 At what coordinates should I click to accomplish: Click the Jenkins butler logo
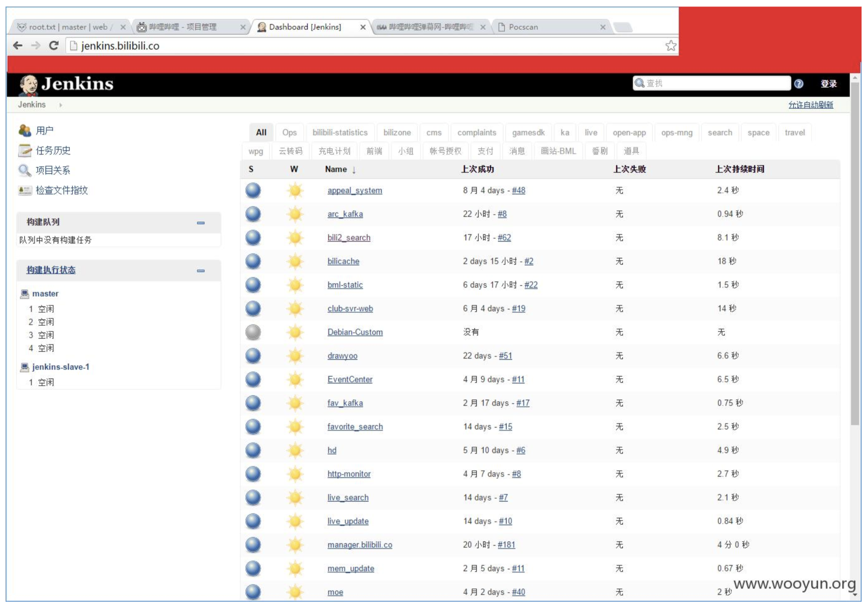tap(28, 85)
